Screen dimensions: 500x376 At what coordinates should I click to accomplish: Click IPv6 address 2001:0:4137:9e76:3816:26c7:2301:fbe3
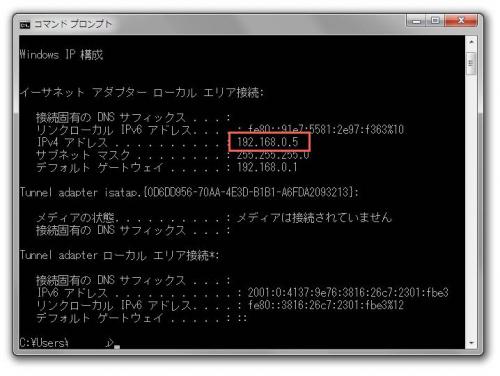click(348, 293)
